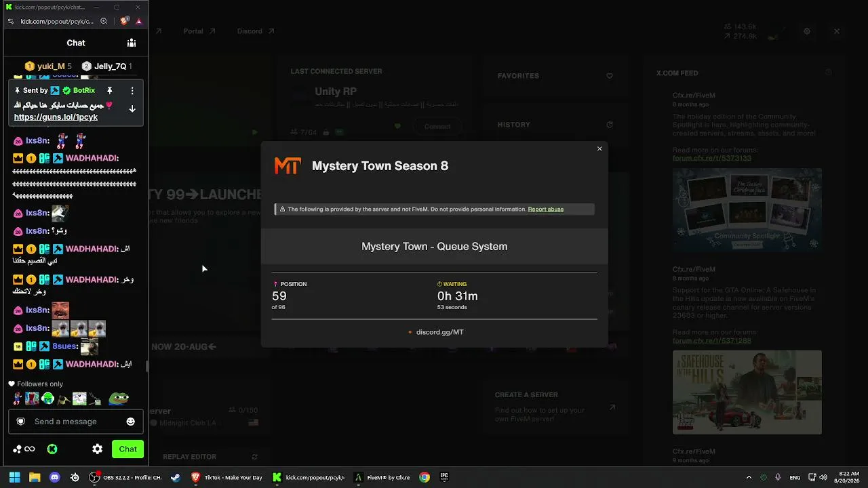Click the Community Spotlight thumbnail image

747,210
